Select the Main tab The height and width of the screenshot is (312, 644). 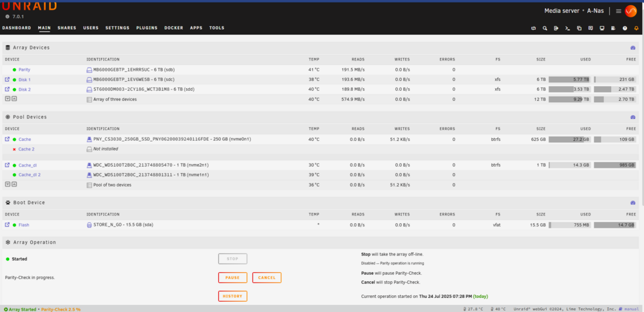point(44,28)
